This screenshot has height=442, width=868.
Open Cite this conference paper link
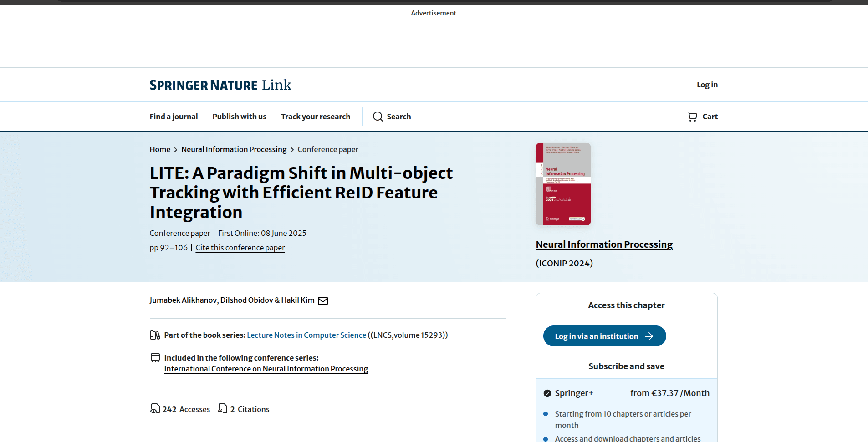click(x=240, y=248)
